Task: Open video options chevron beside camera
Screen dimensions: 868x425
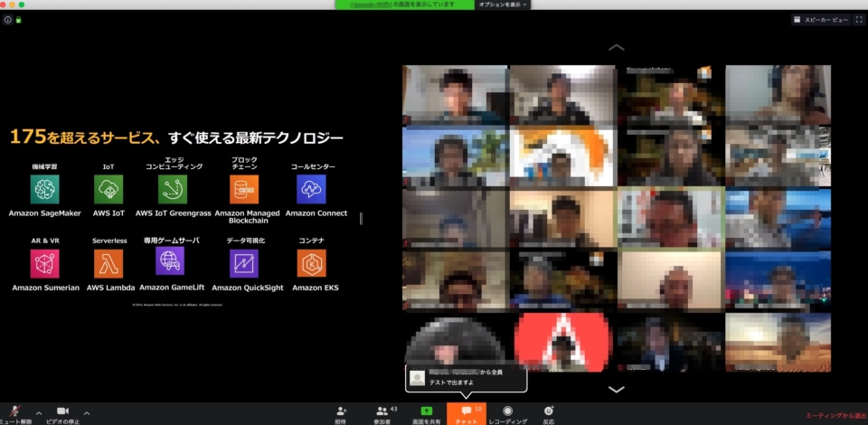Action: (87, 413)
